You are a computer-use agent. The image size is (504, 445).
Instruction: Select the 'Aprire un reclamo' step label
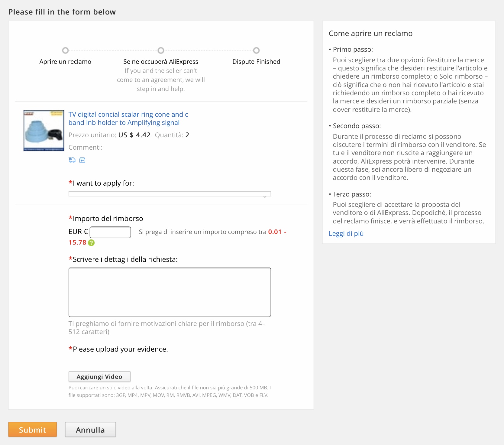(x=65, y=62)
